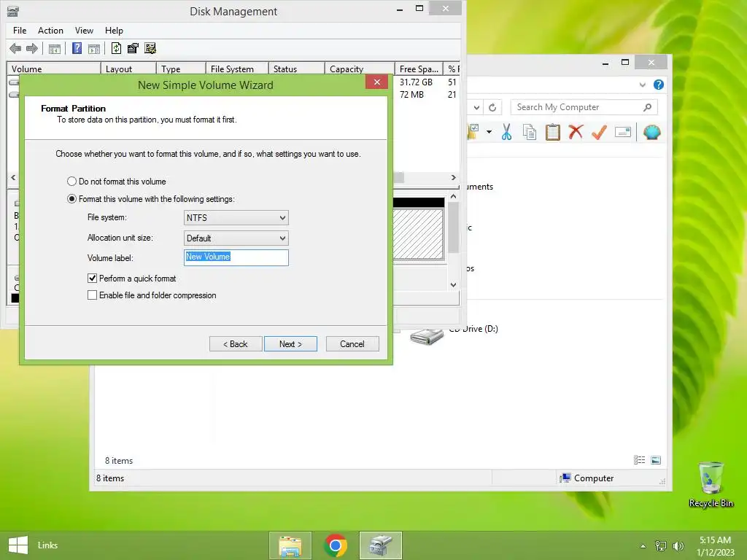
Task: Click the Layout column header
Action: pyautogui.click(x=128, y=69)
